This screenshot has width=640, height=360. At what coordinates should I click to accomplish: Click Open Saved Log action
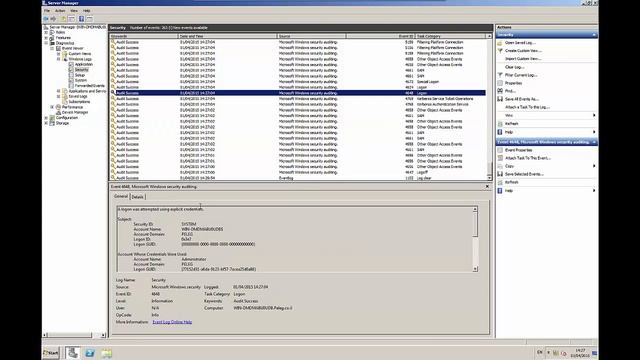tap(520, 43)
